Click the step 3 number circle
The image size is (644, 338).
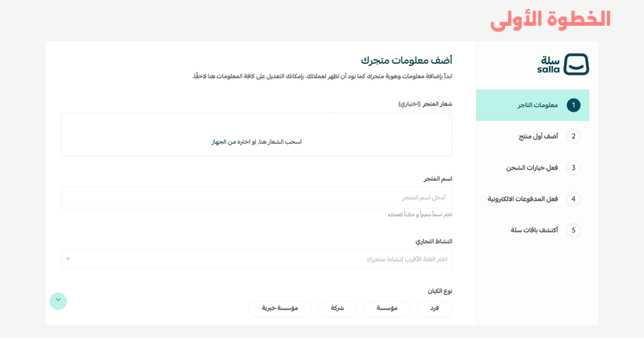(x=574, y=168)
